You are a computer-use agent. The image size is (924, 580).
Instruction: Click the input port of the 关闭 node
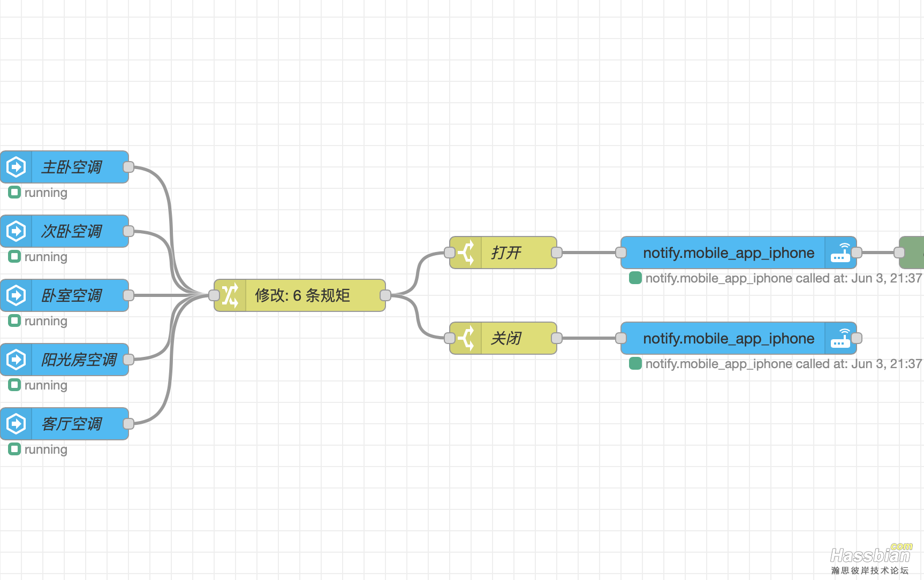point(450,338)
